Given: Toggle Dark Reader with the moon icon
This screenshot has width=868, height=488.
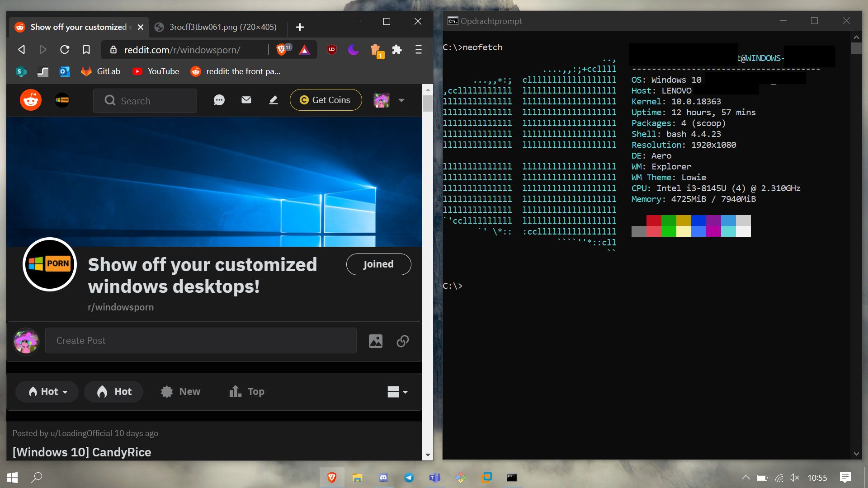Looking at the screenshot, I should point(353,50).
